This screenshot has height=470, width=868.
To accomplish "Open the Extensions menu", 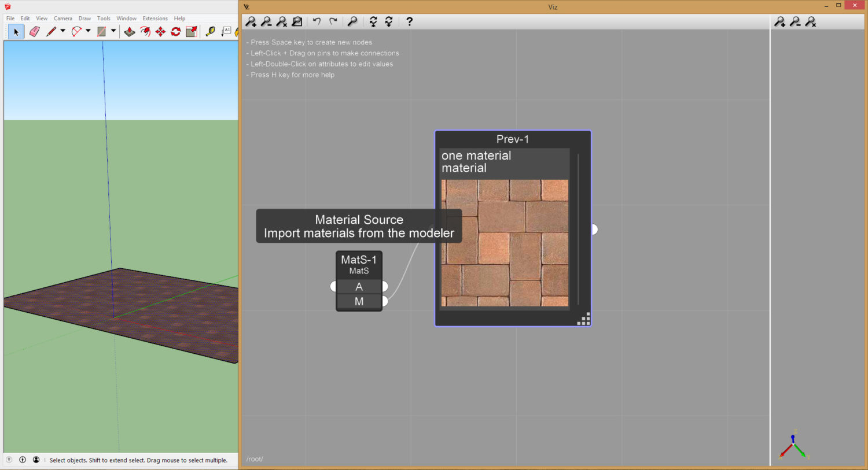I will [155, 18].
